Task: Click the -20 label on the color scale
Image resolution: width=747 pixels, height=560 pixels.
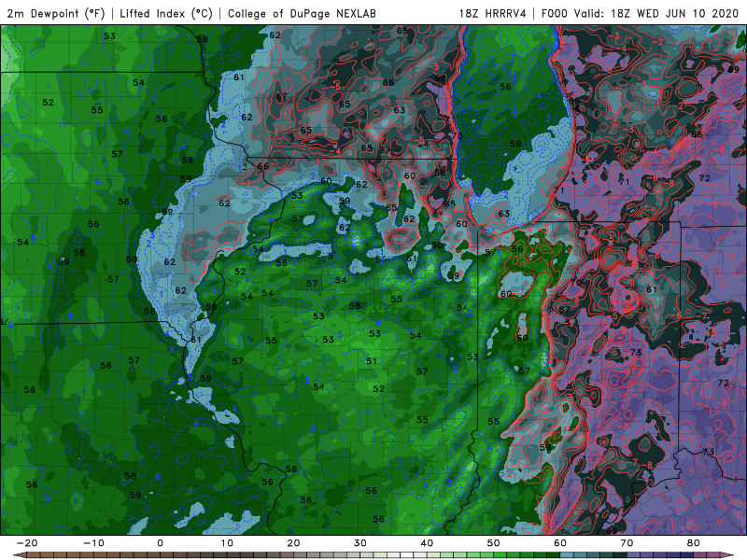Action: 27,543
